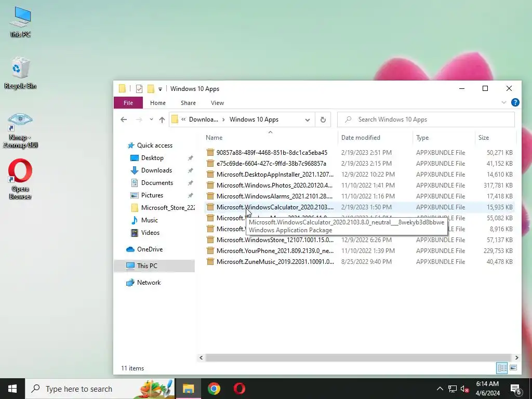Sort files by Name column
532x399 pixels.
point(214,137)
